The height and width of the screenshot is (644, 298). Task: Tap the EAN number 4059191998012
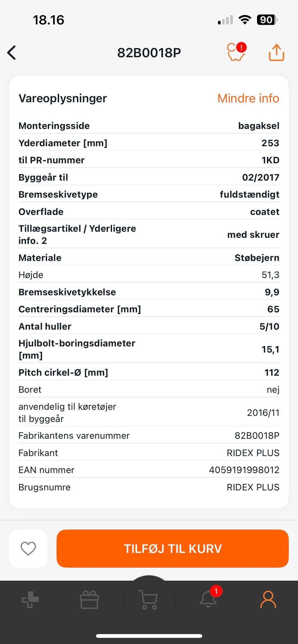244,470
